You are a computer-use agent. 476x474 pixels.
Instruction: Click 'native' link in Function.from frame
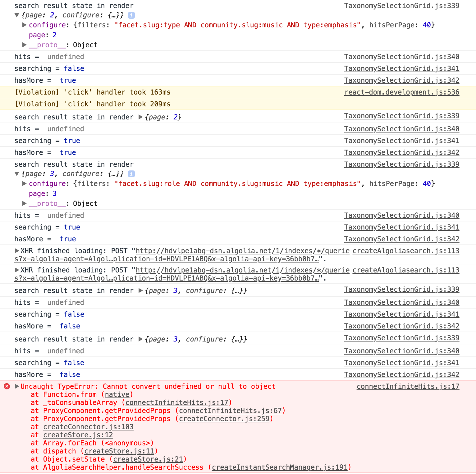(117, 394)
